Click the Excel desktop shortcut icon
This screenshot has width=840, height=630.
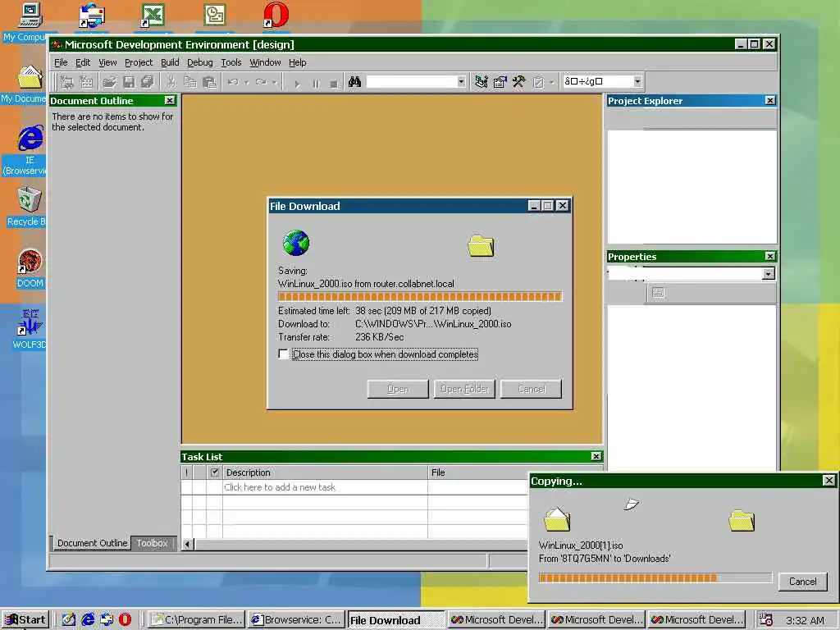point(153,15)
